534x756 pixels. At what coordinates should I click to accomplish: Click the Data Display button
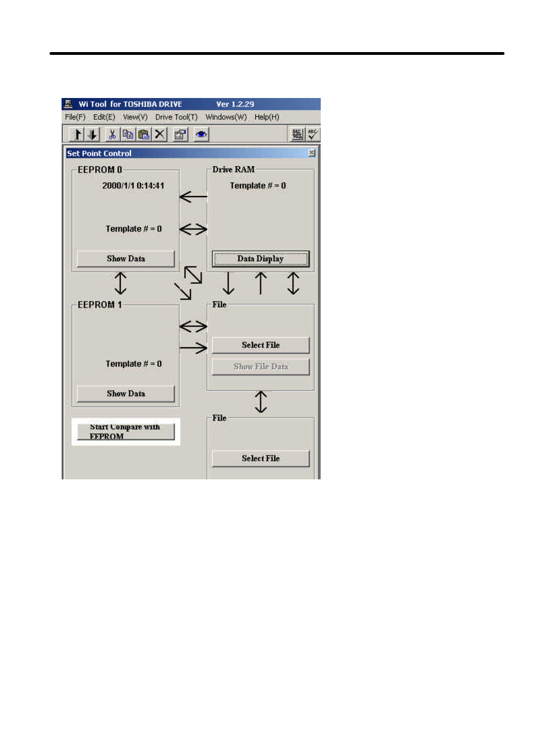(261, 259)
